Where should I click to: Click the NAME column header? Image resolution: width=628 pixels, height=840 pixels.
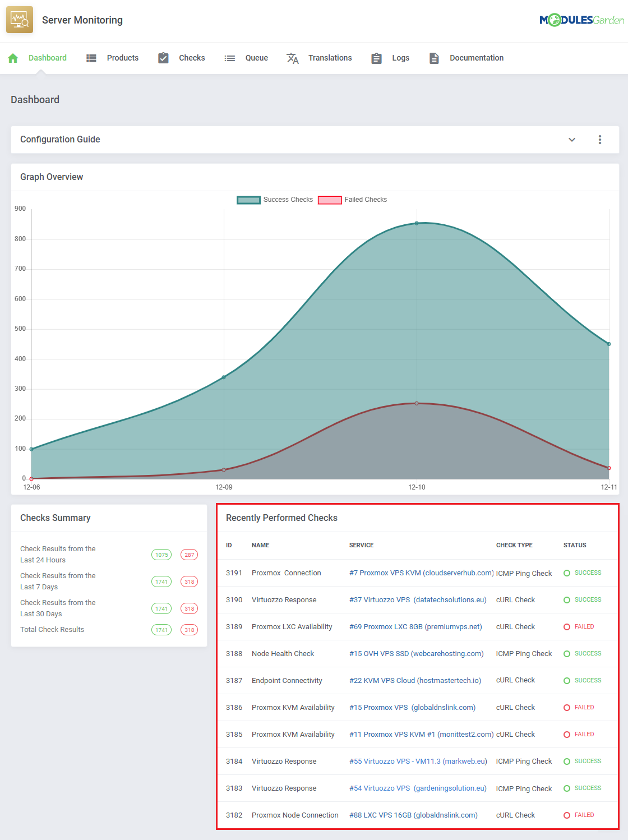261,545
